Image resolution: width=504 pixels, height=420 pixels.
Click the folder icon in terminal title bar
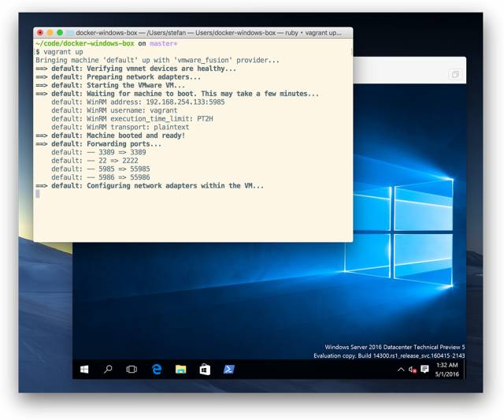(x=70, y=33)
